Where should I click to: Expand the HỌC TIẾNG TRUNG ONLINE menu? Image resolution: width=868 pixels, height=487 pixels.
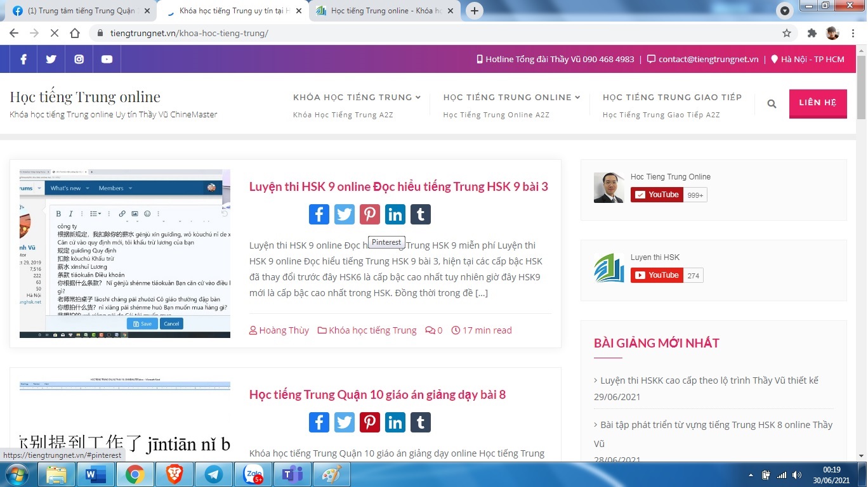click(512, 97)
